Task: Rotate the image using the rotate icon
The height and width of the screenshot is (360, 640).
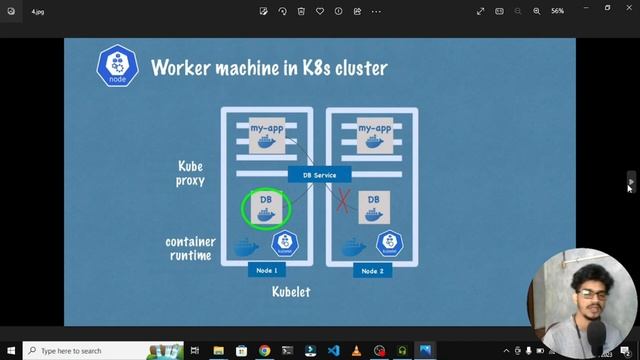Action: pyautogui.click(x=282, y=11)
